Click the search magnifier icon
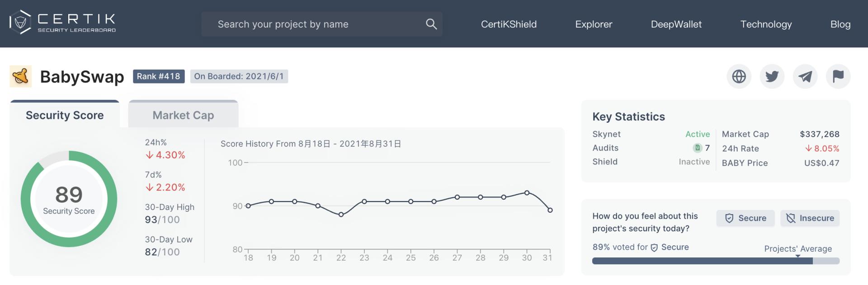This screenshot has width=868, height=285. pyautogui.click(x=431, y=24)
